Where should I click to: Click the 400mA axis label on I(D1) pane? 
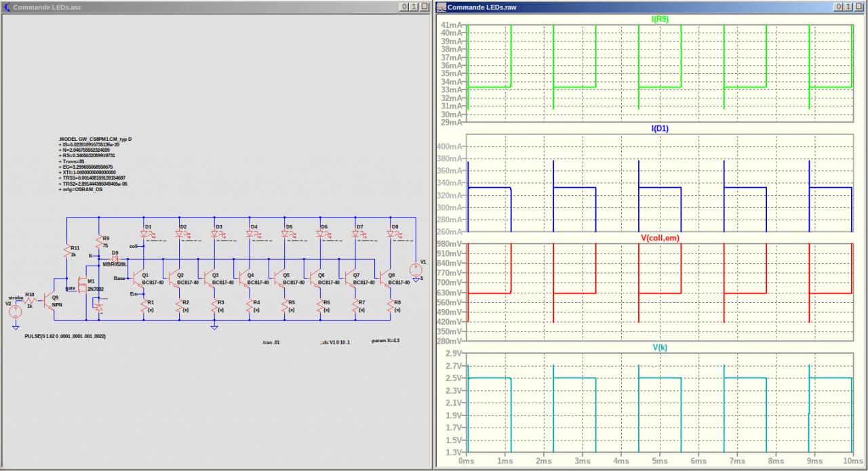pyautogui.click(x=450, y=146)
